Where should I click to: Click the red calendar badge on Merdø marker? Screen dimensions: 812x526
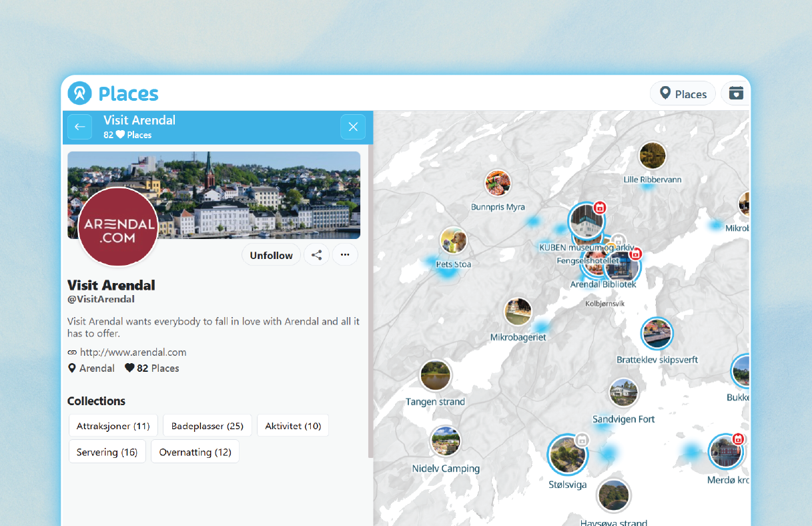click(x=738, y=439)
